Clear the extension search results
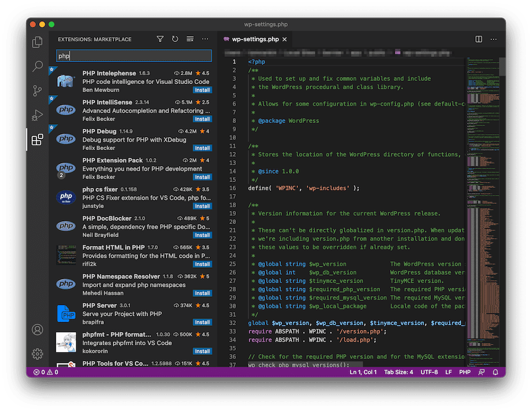532x412 pixels. click(x=190, y=38)
